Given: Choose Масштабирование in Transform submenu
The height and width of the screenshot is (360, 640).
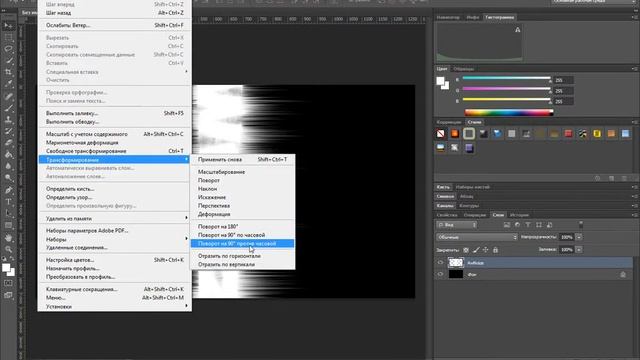Looking at the screenshot, I should coord(242,172).
